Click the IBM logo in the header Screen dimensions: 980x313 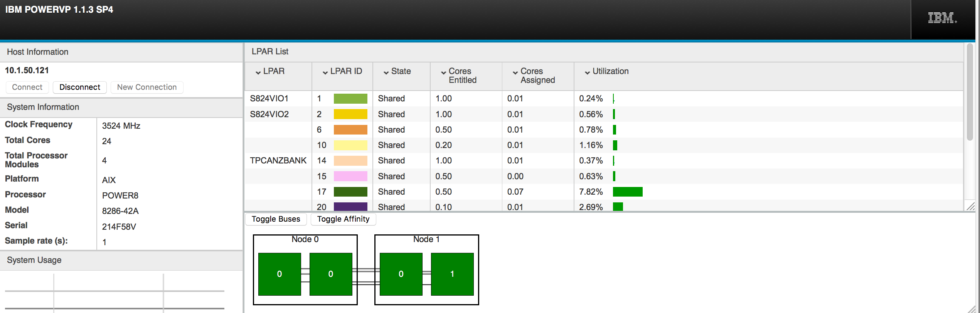[942, 18]
